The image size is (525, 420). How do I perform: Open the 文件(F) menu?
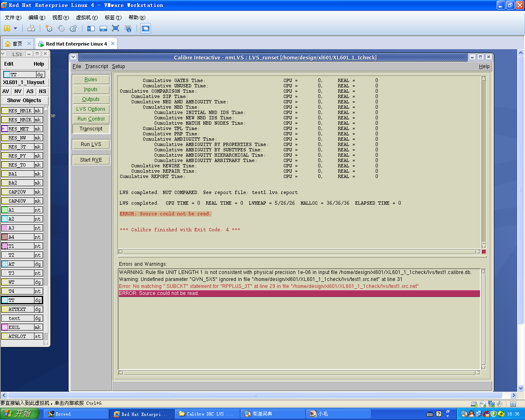13,18
